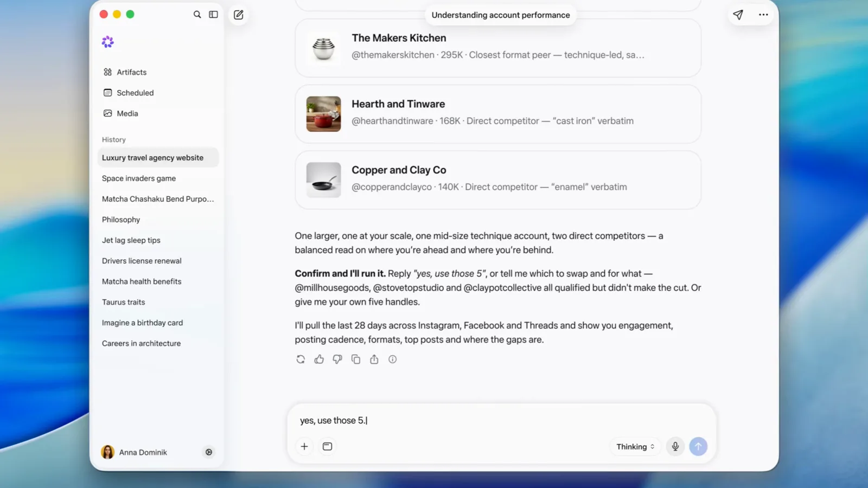
Task: Open Copper and Clay Co card
Action: click(x=498, y=180)
